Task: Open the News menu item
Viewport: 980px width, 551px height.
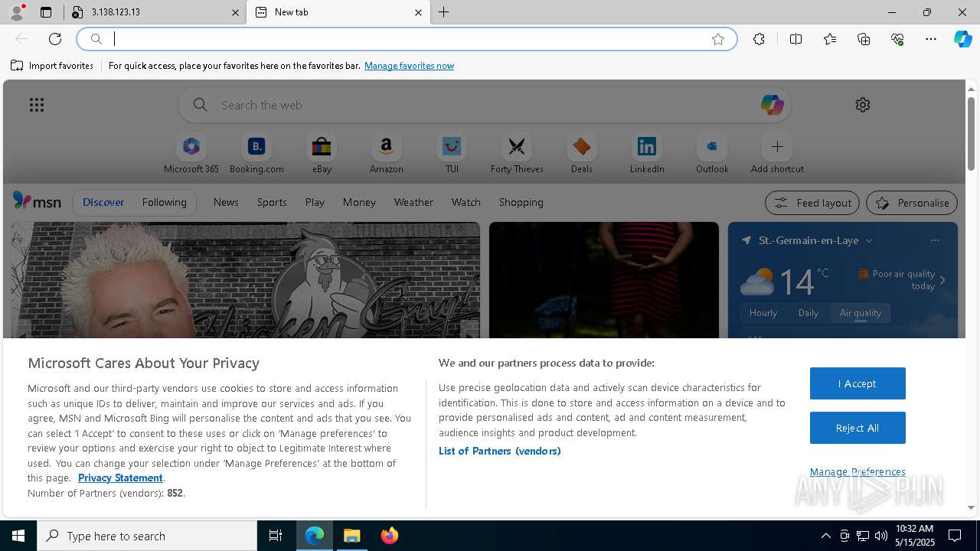Action: tap(226, 202)
